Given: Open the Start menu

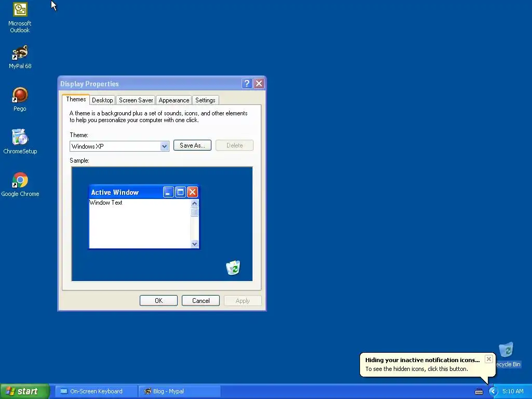Looking at the screenshot, I should pos(25,392).
